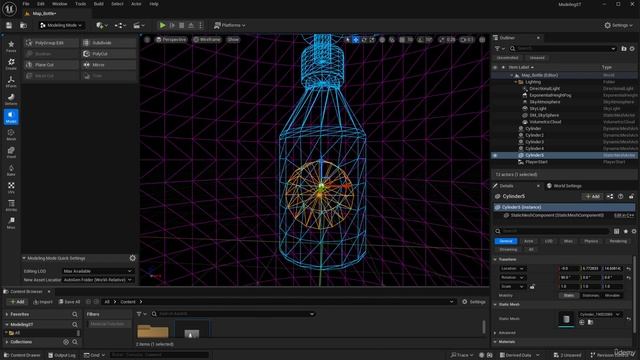Open the Window menu

(x=60, y=4)
